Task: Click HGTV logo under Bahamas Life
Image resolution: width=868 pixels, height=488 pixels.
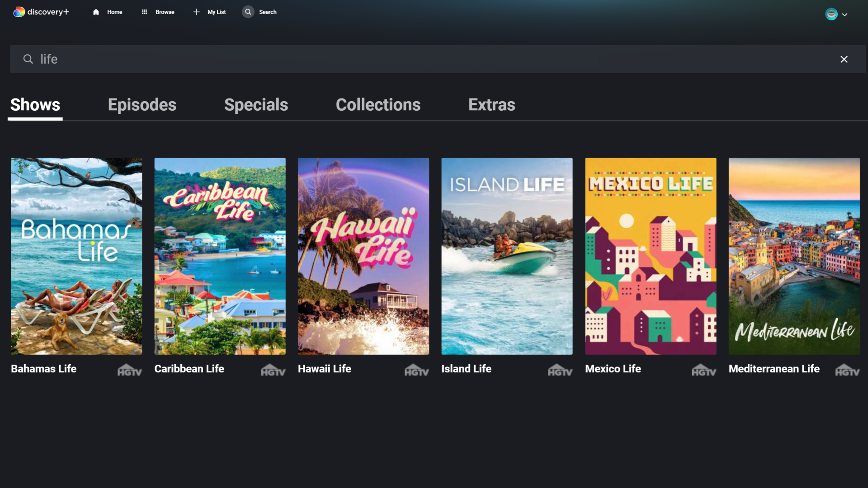Action: click(x=130, y=371)
